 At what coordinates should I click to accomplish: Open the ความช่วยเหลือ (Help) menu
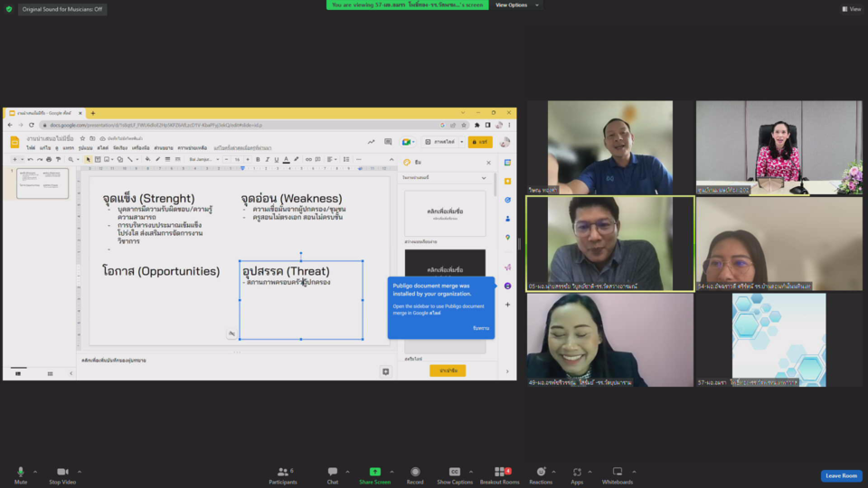[192, 148]
